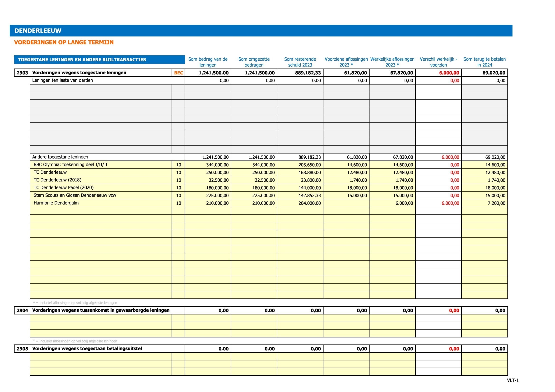This screenshot has width=555, height=392.
Task: Select the account code cell 2904
Action: pyautogui.click(x=22, y=310)
